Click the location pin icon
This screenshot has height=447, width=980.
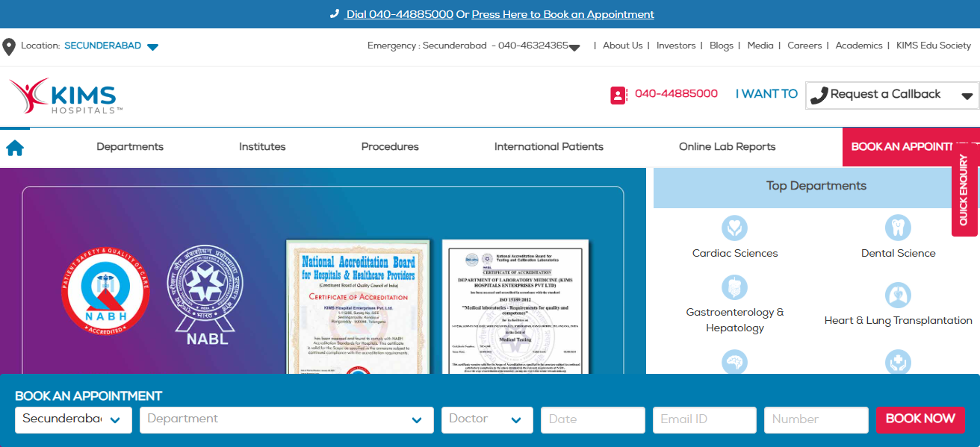point(9,47)
